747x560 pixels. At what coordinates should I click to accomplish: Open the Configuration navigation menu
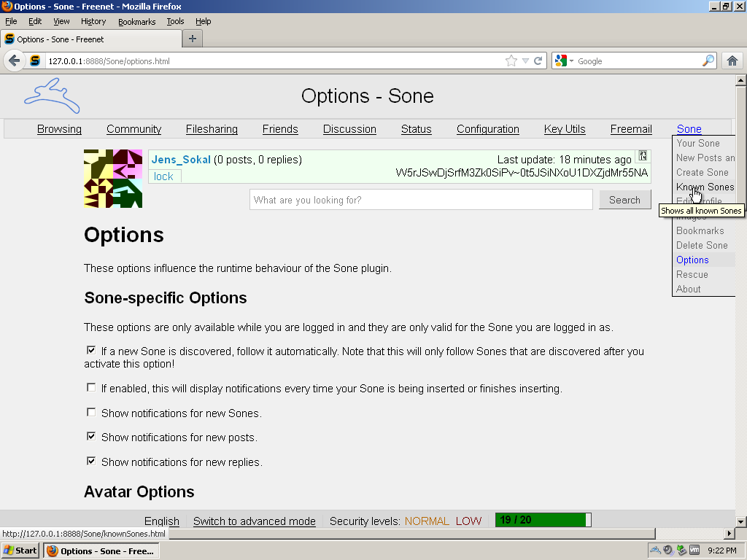[488, 129]
